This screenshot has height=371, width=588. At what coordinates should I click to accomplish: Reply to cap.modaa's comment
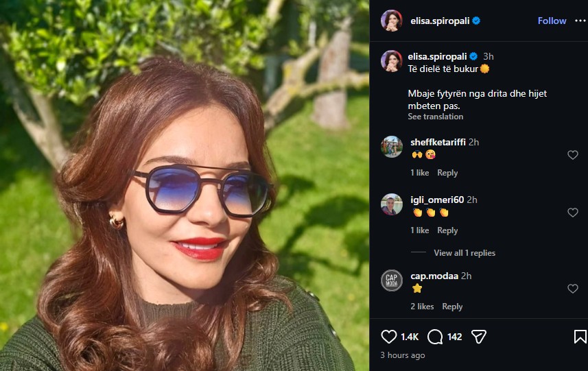(x=452, y=307)
